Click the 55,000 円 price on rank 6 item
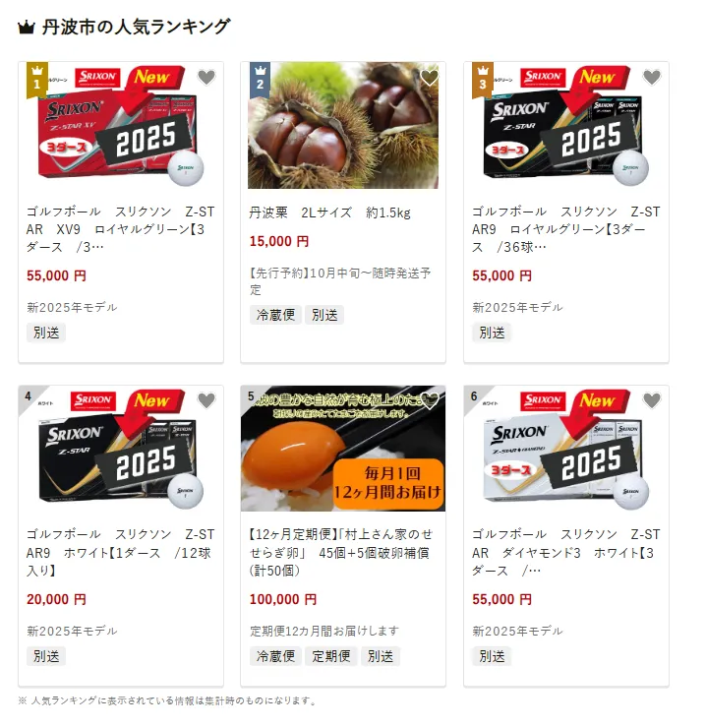The height and width of the screenshot is (728, 706). 501,599
